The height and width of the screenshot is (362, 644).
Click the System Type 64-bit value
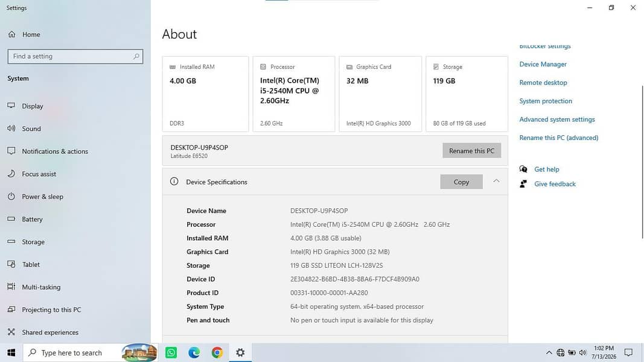pos(357,306)
